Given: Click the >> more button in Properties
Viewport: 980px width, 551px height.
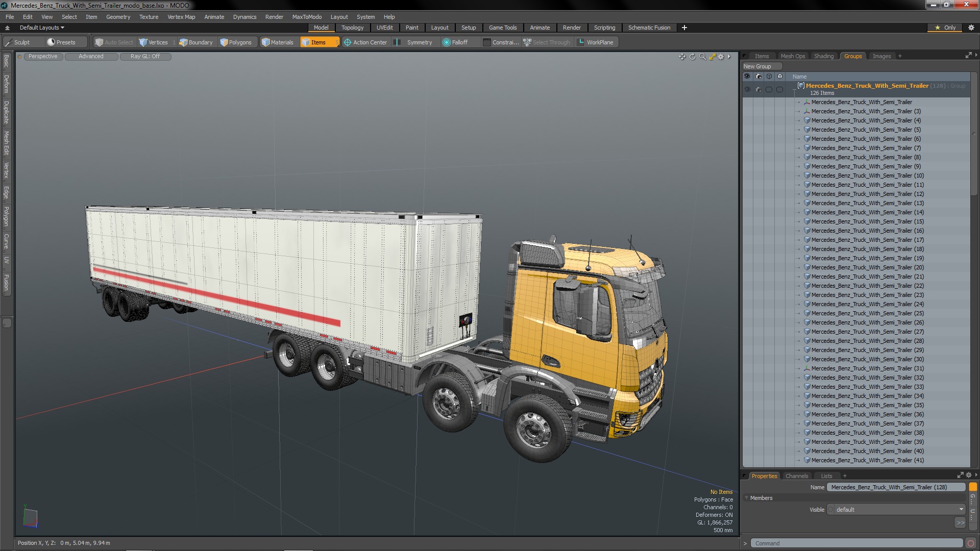Looking at the screenshot, I should tap(960, 523).
